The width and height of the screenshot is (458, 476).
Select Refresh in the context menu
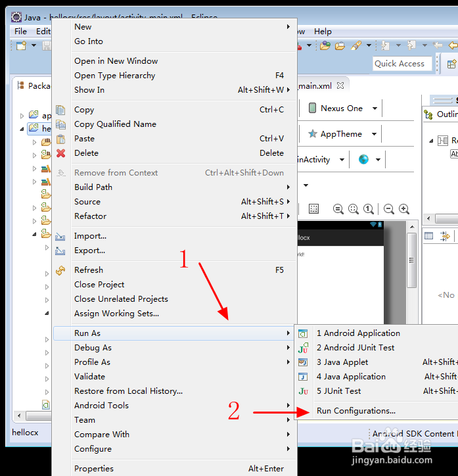[x=175, y=270]
